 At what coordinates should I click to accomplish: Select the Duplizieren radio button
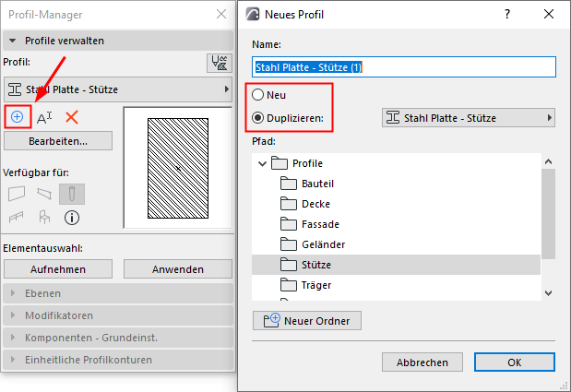pos(257,118)
